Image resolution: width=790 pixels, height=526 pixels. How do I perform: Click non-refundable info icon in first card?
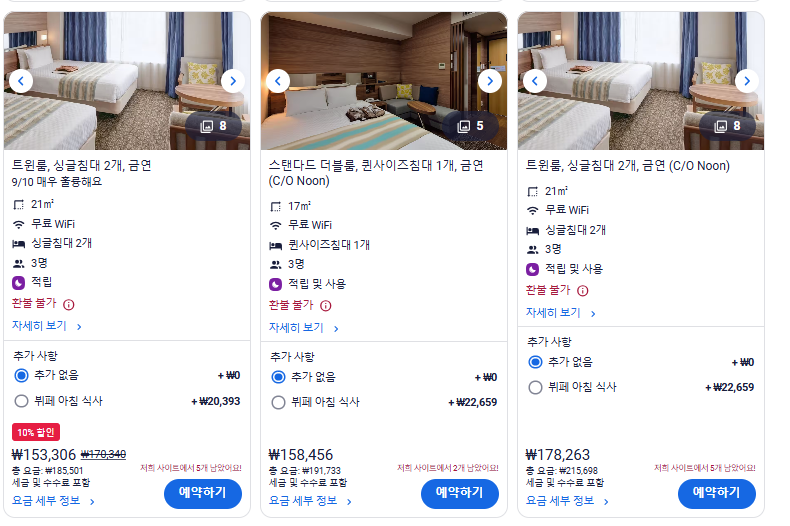(x=69, y=304)
